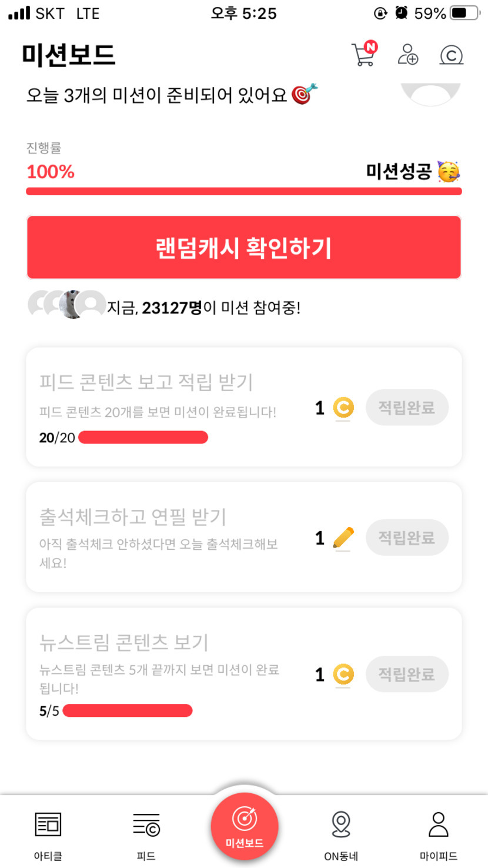Viewport: 488px width, 868px height.
Task: Click the 100% mission progress bar
Action: [243, 191]
